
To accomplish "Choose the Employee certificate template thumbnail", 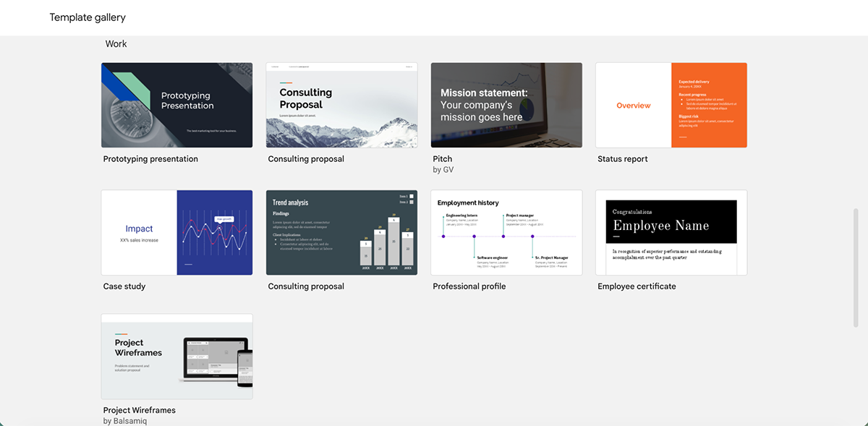I will 671,232.
